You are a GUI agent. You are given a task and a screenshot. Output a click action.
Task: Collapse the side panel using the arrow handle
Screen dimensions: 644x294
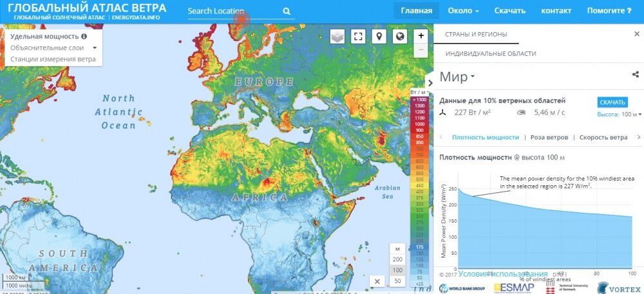tap(430, 82)
